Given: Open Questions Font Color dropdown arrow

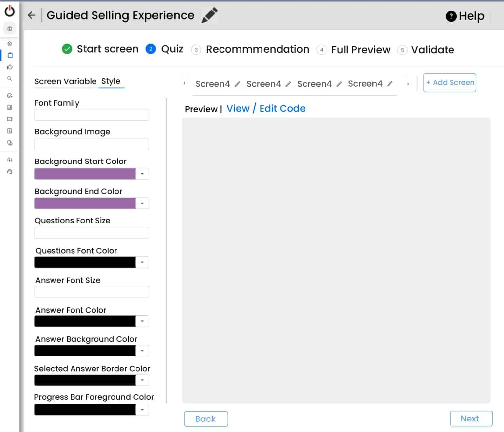Looking at the screenshot, I should (x=142, y=263).
